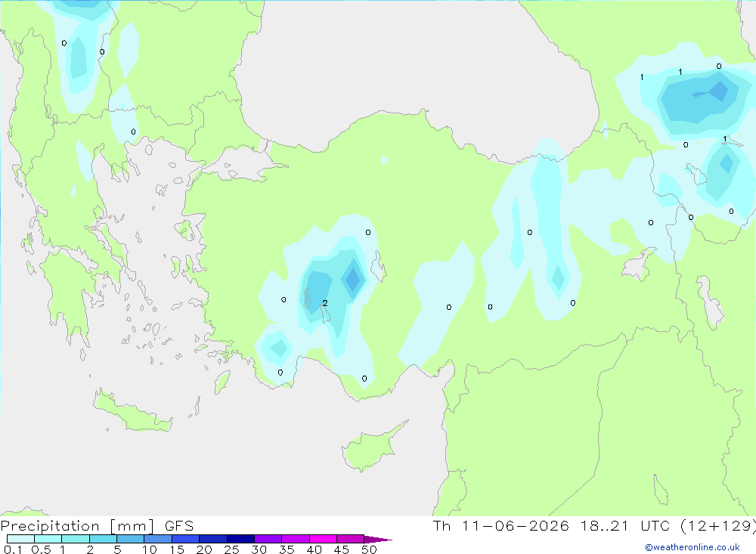
Task: Click the above-50 mm arrow tip swatch
Action: click(x=377, y=540)
